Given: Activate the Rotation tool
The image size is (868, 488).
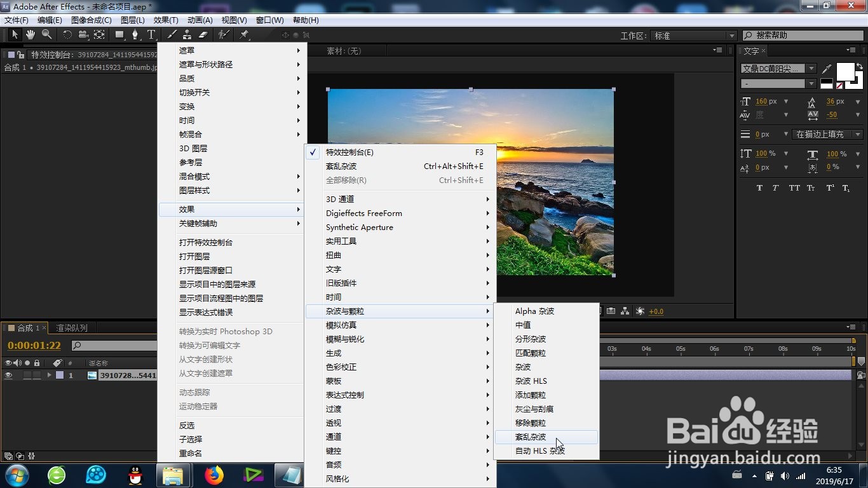Looking at the screenshot, I should (x=67, y=35).
